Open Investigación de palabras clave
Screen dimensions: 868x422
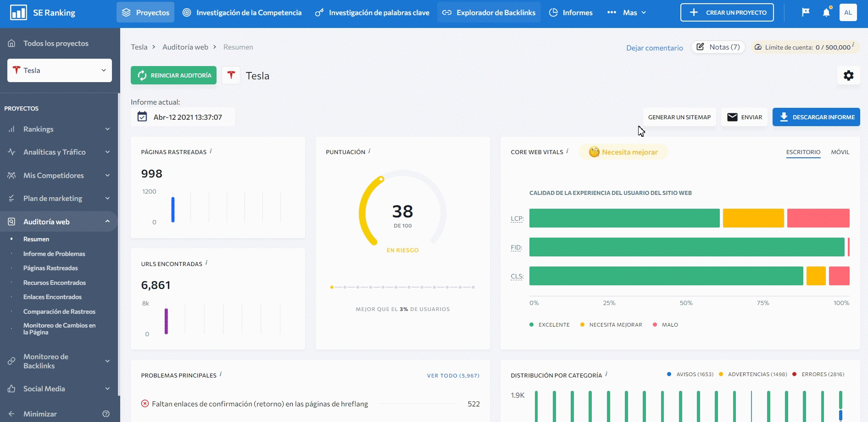(372, 12)
